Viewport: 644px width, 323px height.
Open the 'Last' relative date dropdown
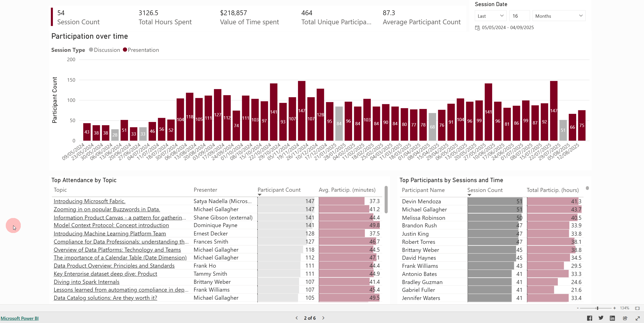490,16
